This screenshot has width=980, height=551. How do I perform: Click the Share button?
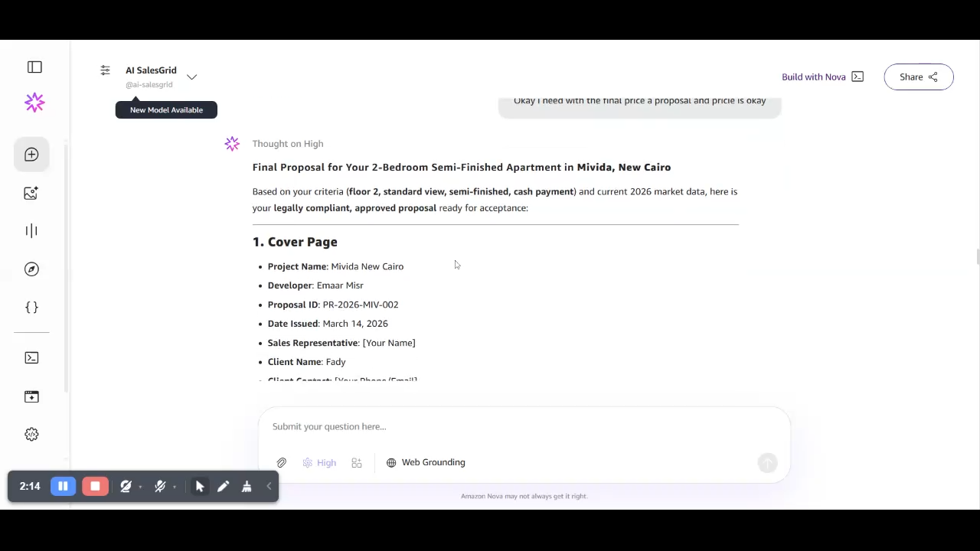point(918,77)
